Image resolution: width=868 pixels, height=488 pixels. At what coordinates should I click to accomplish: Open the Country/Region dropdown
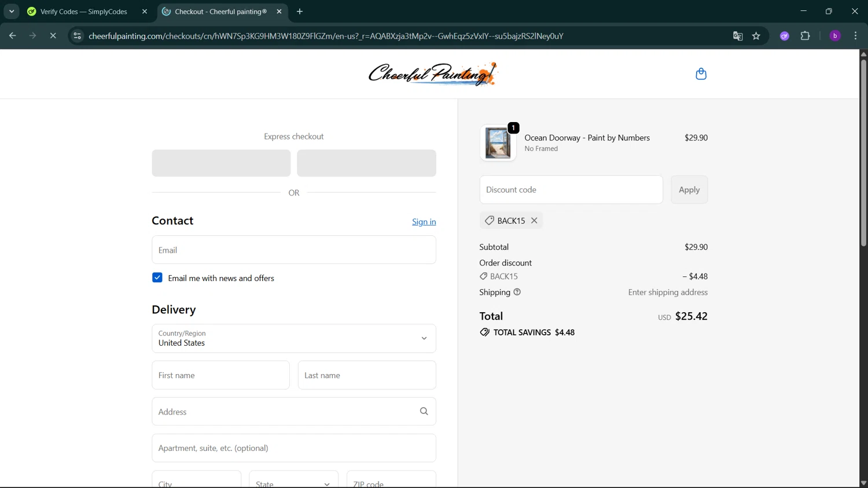[x=294, y=338]
